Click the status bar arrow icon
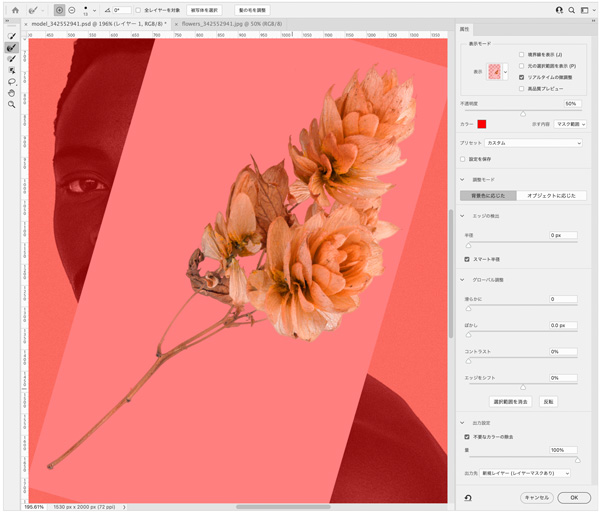The image size is (600, 512). pos(124,507)
